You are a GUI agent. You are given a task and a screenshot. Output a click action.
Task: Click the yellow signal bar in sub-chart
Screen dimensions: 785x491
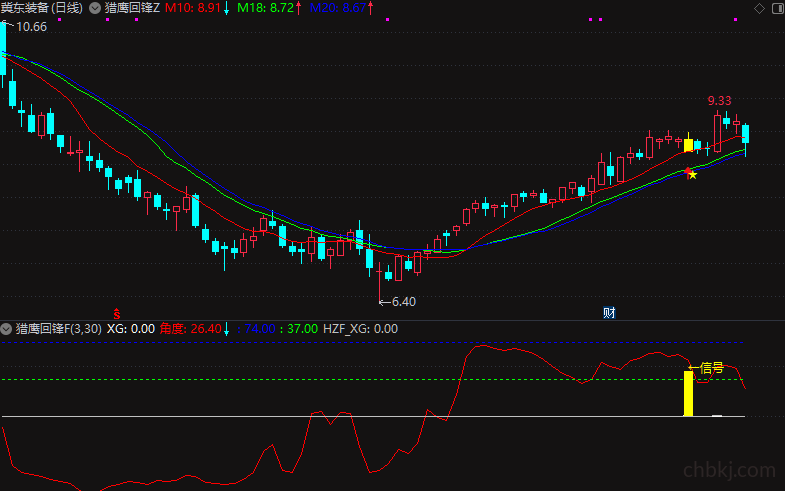point(688,393)
